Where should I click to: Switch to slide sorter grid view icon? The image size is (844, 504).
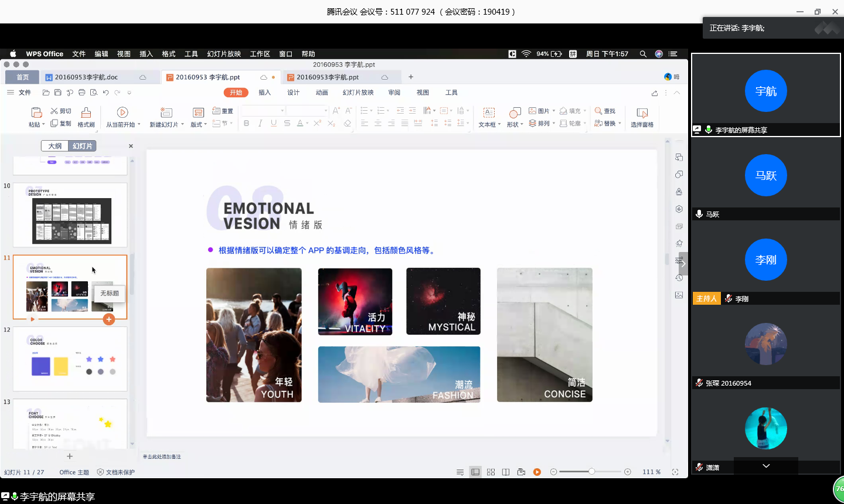[x=491, y=472]
